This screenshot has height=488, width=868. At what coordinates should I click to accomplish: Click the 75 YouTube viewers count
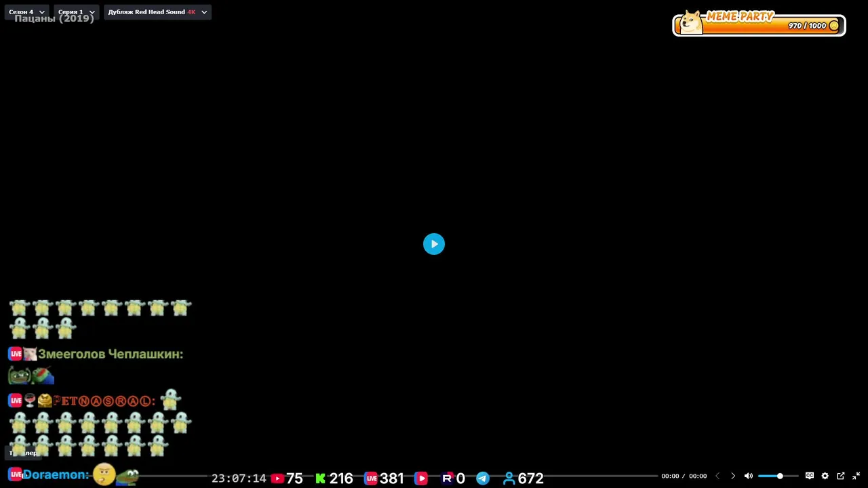tap(294, 479)
